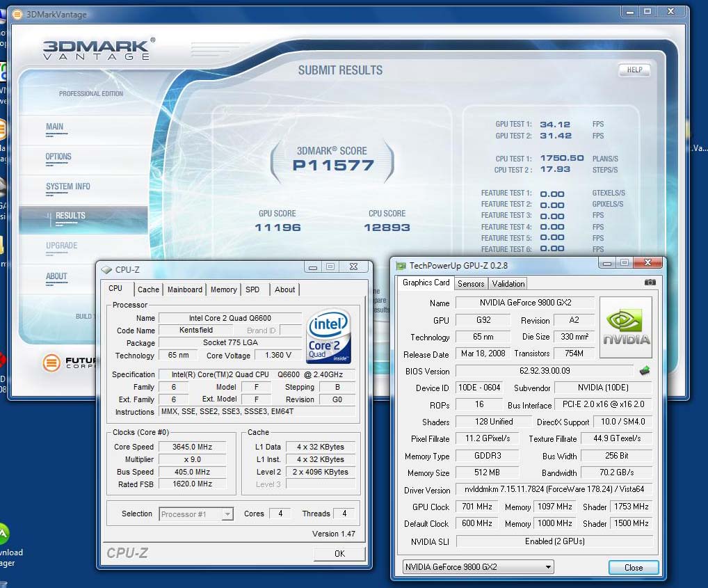Click the 3DMarkVantage title bar icon
Screen dimensions: 708x588
point(17,15)
